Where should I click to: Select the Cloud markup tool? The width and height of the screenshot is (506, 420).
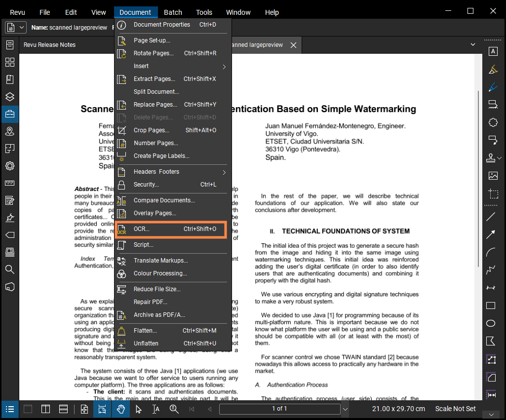492,122
